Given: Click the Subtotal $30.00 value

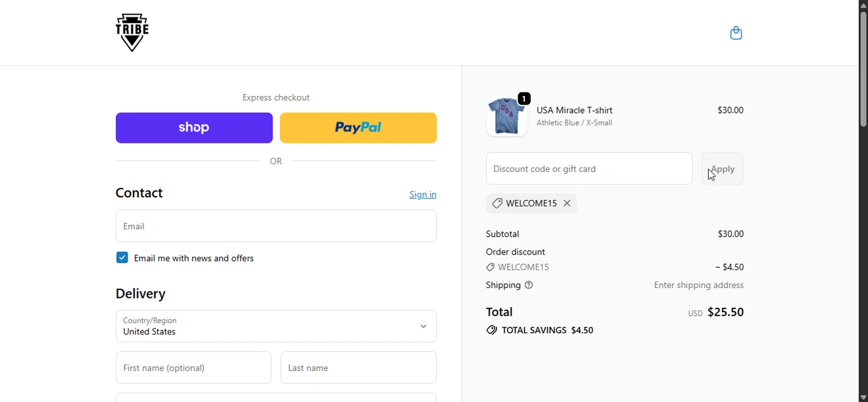Looking at the screenshot, I should pyautogui.click(x=731, y=234).
